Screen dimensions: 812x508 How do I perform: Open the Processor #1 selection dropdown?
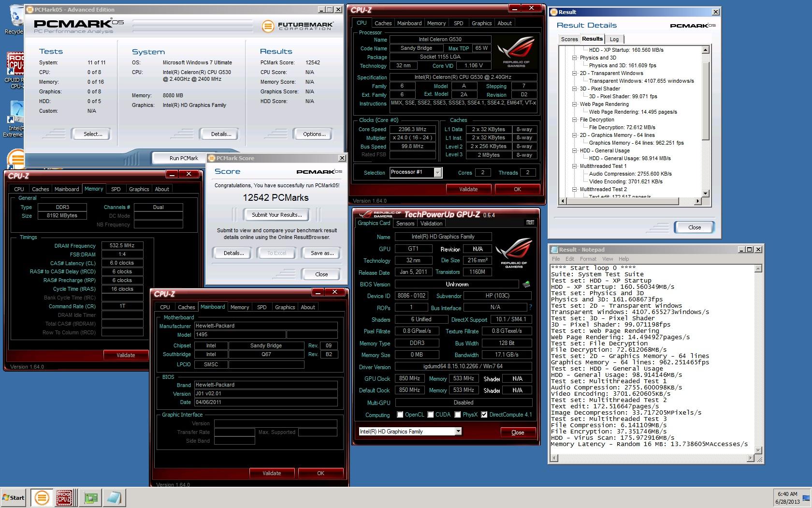[x=437, y=173]
